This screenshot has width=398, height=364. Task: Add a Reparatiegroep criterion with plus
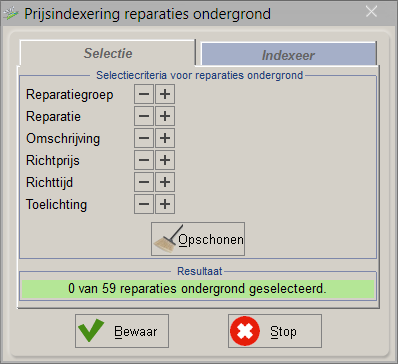[165, 94]
